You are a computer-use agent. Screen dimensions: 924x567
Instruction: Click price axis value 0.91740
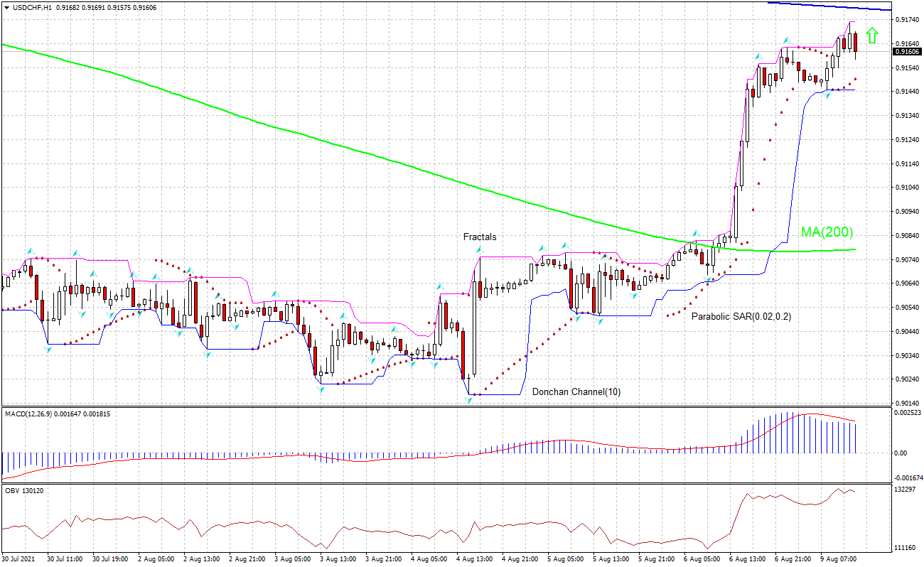tap(906, 20)
